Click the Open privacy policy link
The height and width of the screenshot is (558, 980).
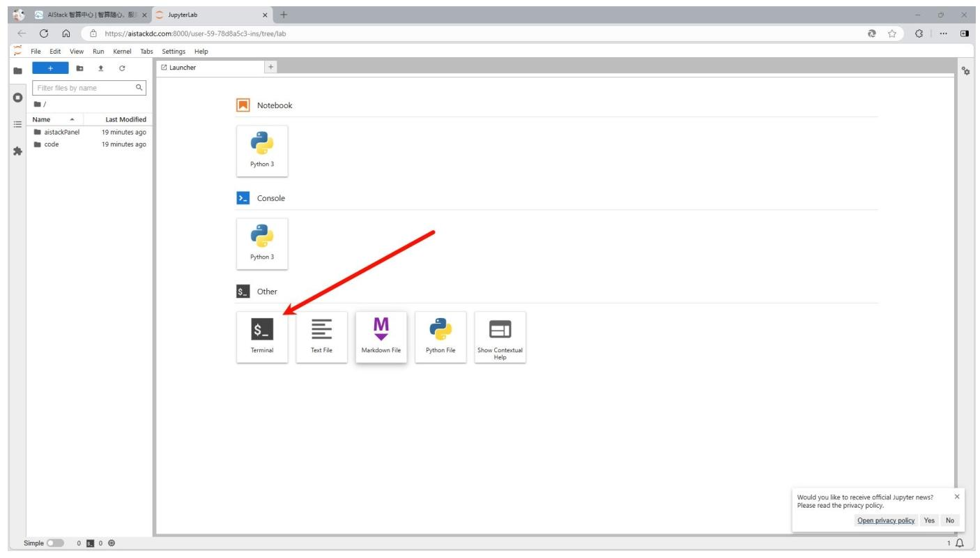[885, 520]
